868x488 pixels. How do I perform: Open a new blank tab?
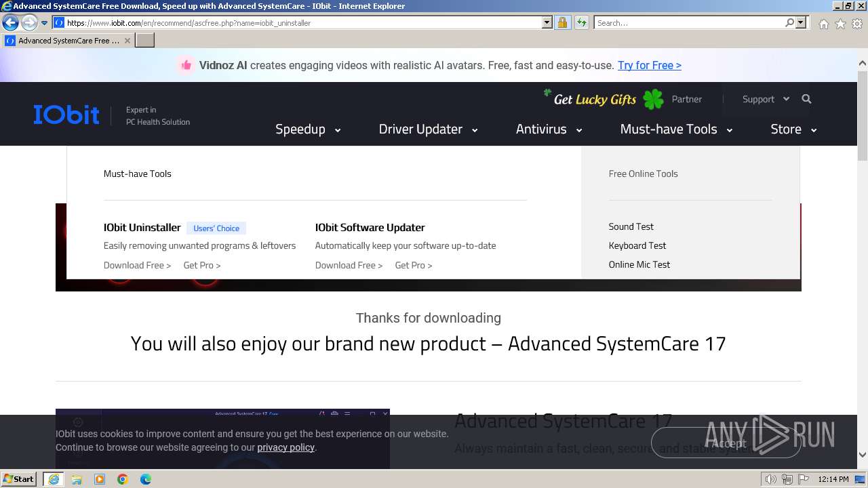tap(145, 41)
